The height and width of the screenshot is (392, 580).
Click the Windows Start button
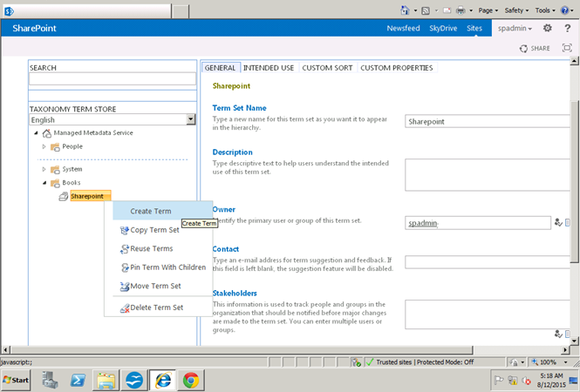click(16, 380)
